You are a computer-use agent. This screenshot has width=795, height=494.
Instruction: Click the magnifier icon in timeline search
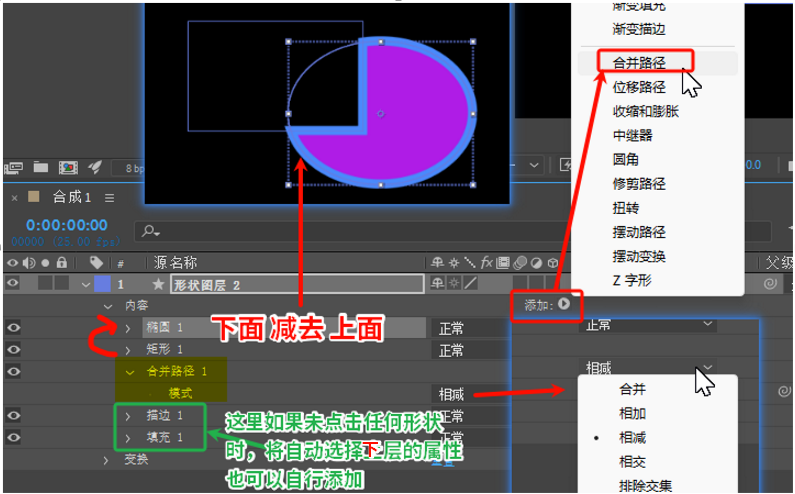150,231
